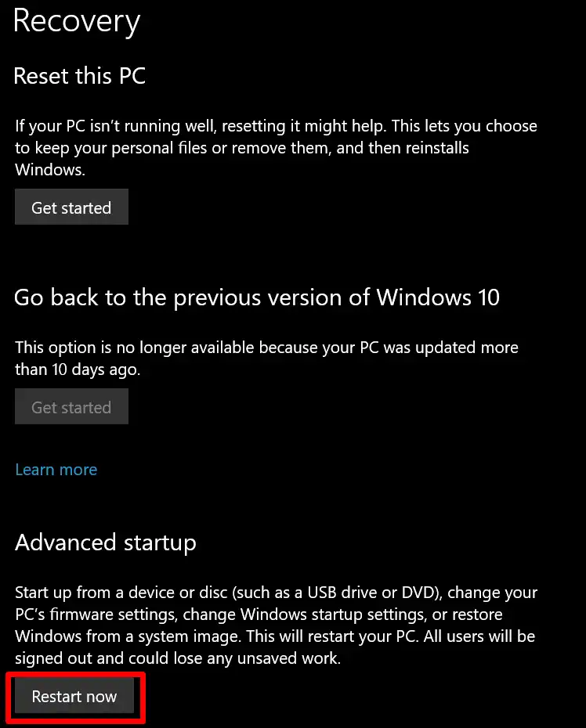
Task: Click the Go back to the previous version heading
Action: (257, 297)
